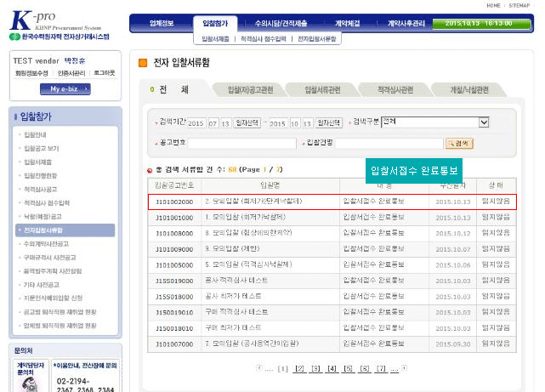Click the start date 일자선택 picker
This screenshot has height=392, width=545.
pyautogui.click(x=247, y=123)
